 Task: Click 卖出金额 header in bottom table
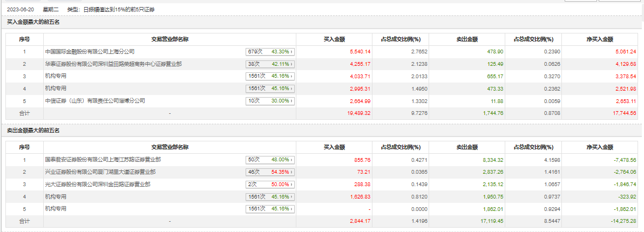(467, 147)
